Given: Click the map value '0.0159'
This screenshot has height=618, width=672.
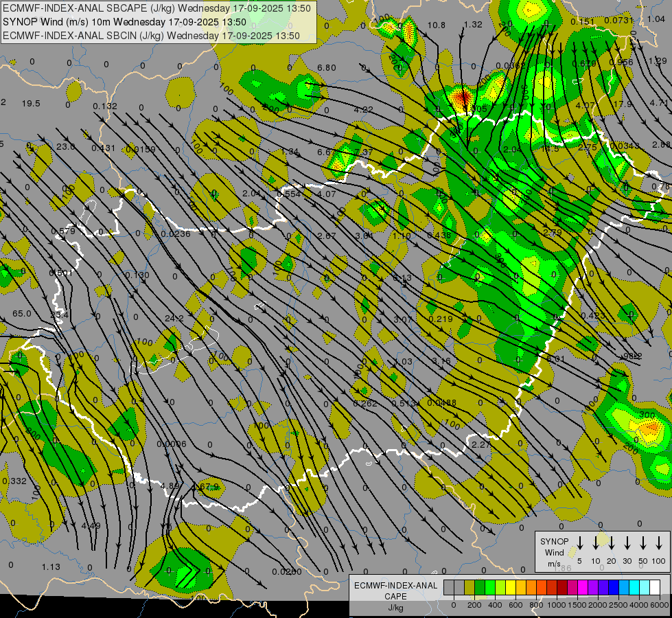Looking at the screenshot, I should (141, 149).
